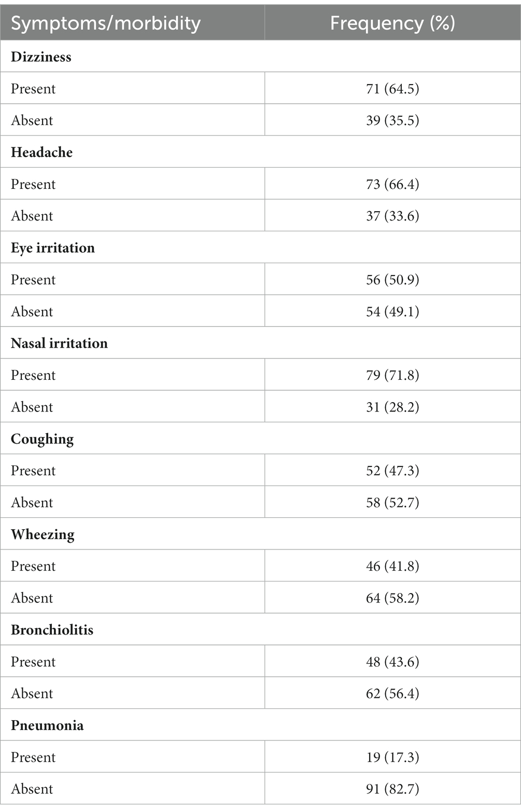Select the Dizziness section heading
The height and width of the screenshot is (812, 521).
(41, 57)
